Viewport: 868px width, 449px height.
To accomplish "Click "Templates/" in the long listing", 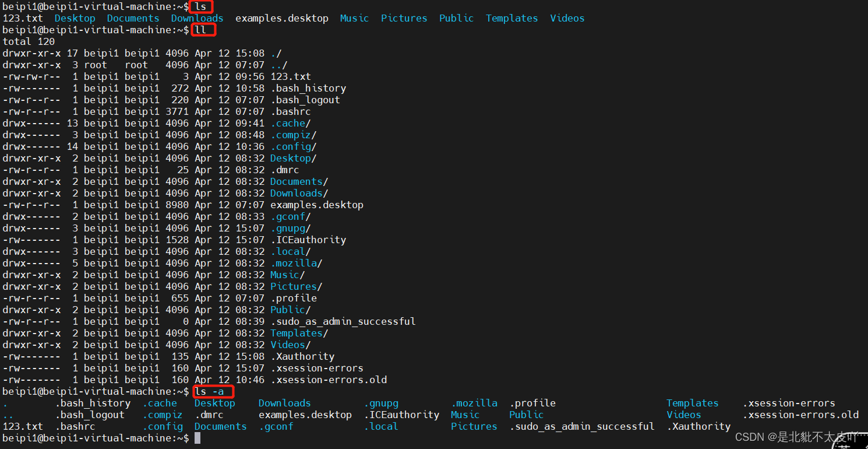I will coord(299,333).
